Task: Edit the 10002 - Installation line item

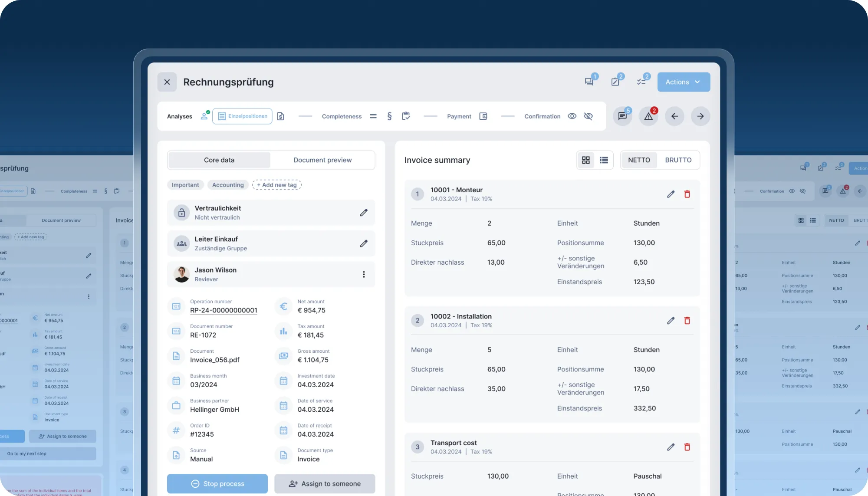Action: (671, 321)
